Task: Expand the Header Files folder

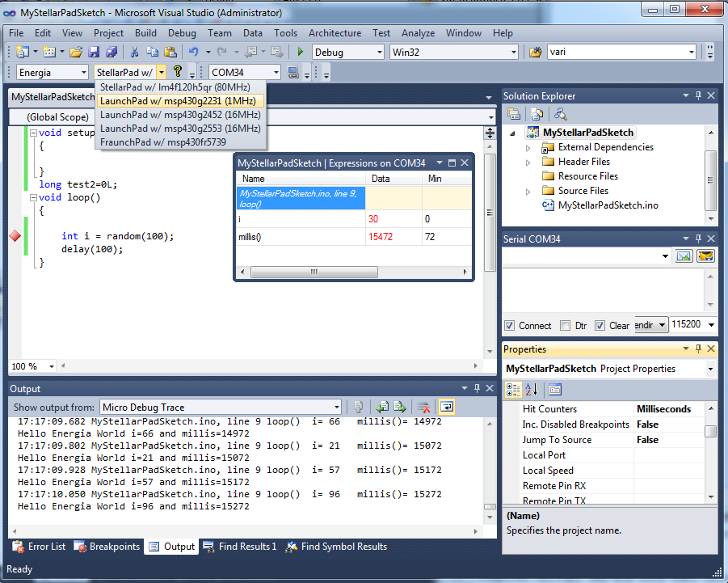Action: [x=528, y=162]
